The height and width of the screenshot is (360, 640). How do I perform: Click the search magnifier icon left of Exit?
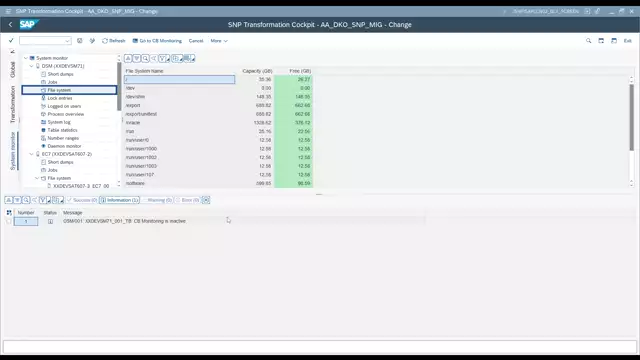pyautogui.click(x=589, y=40)
